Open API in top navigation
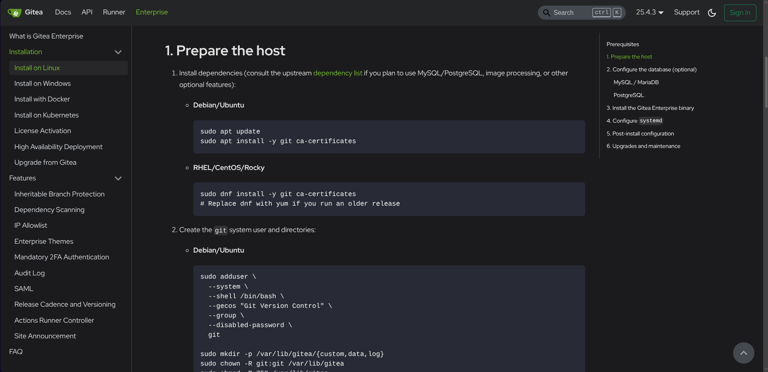This screenshot has height=372, width=768. click(87, 12)
